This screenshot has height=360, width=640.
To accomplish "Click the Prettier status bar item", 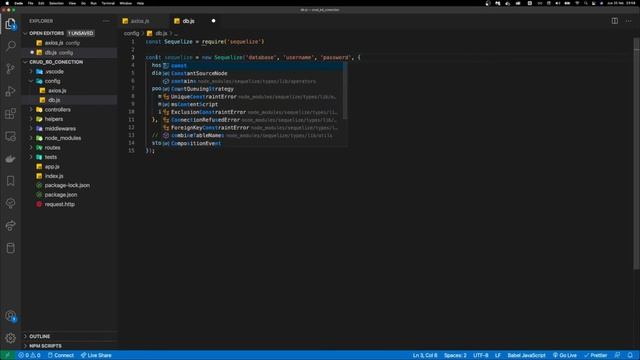I will (596, 355).
